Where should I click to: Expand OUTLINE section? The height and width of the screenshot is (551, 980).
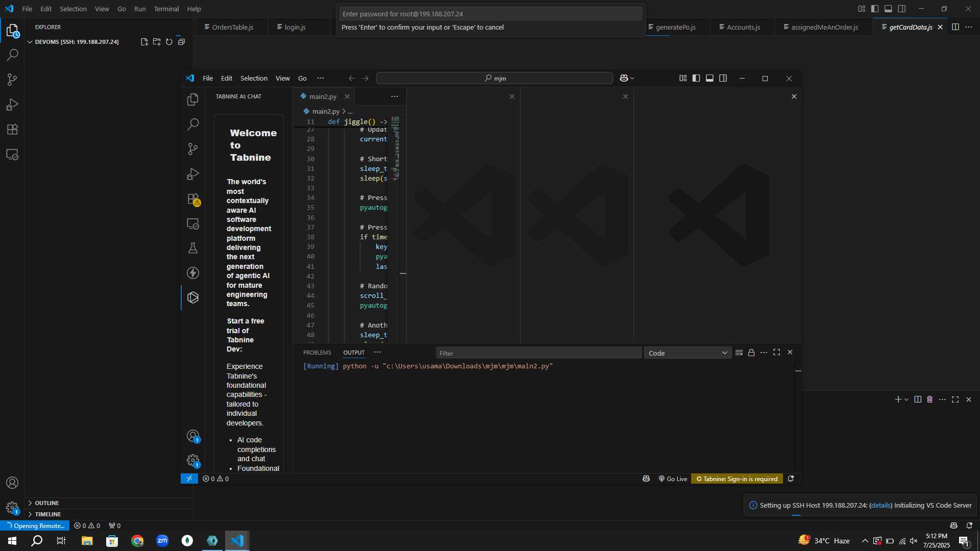click(46, 503)
